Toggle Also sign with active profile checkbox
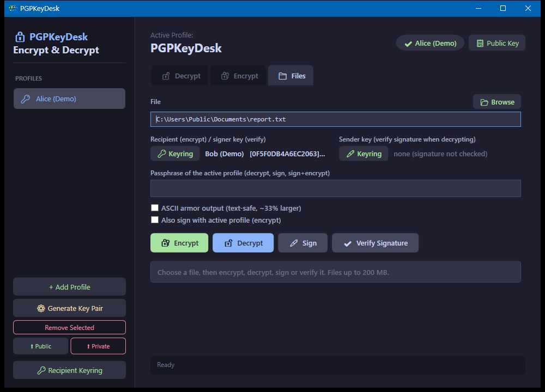Viewport: 545px width, 392px height. tap(155, 220)
